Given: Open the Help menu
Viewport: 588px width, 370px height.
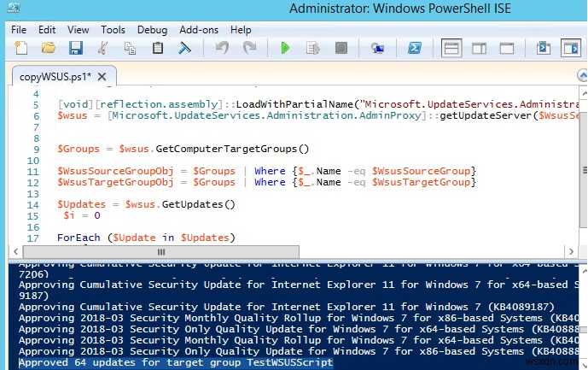Looking at the screenshot, I should [x=241, y=30].
